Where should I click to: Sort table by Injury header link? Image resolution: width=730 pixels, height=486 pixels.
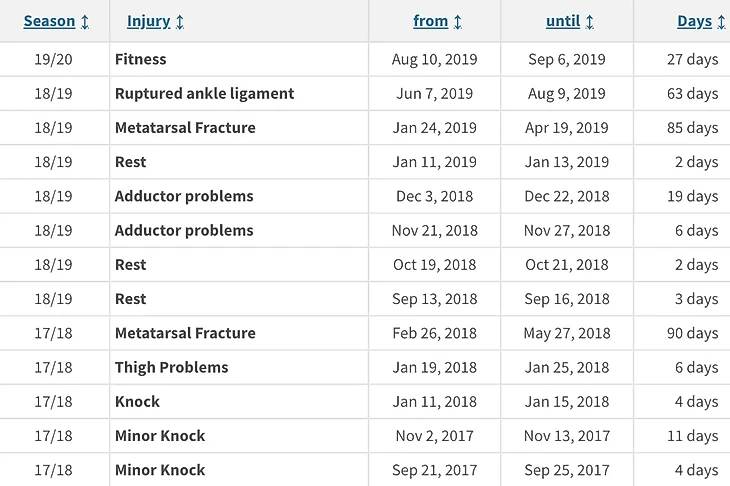(x=148, y=21)
